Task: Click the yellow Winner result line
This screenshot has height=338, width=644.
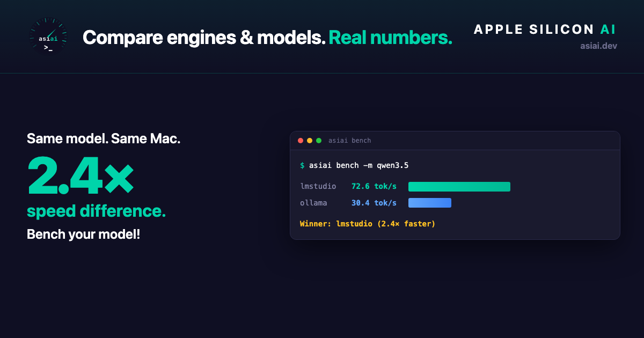Action: coord(368,224)
